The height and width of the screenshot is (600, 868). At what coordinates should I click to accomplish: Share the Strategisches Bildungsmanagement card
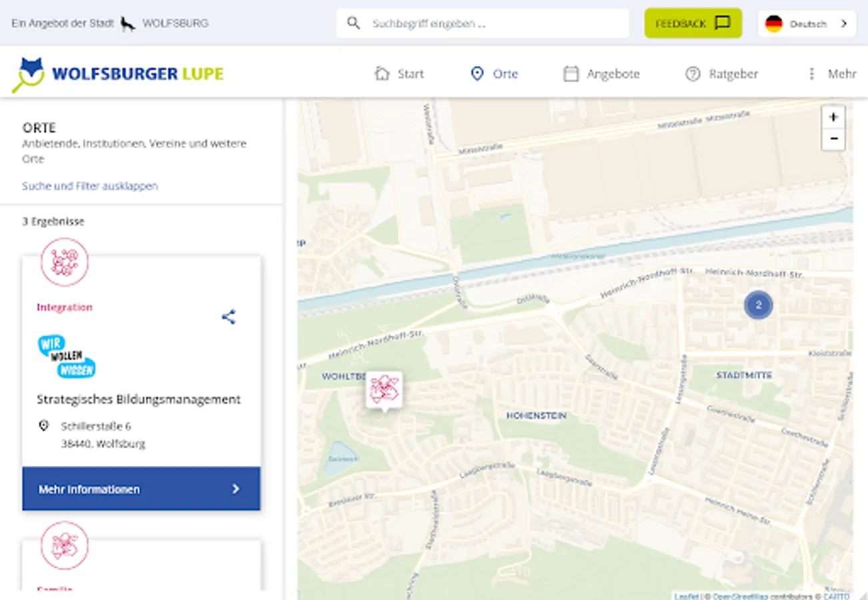229,317
